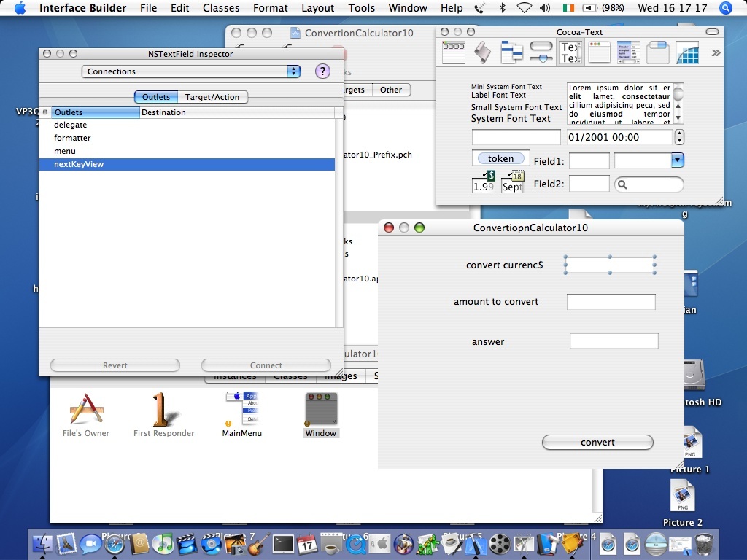Switch to the Outlets tab in inspector
The image size is (747, 560).
pyautogui.click(x=156, y=97)
